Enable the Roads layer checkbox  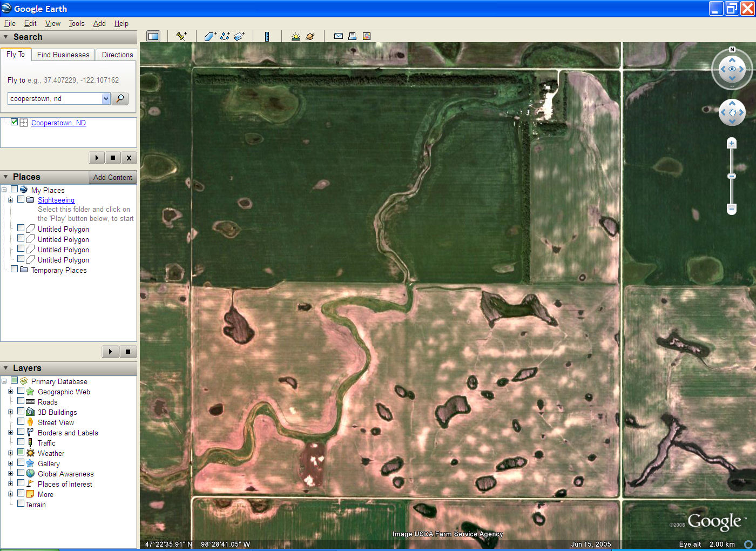point(21,401)
